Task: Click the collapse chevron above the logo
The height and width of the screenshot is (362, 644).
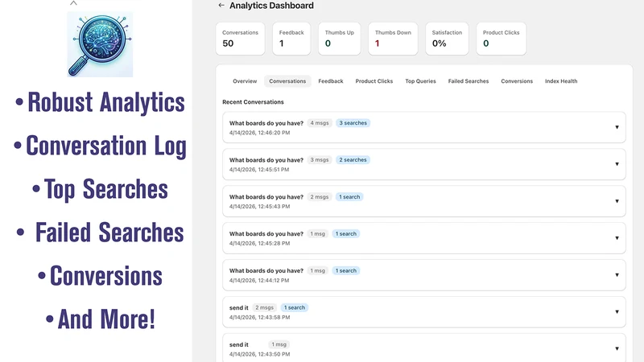Action: [73, 3]
